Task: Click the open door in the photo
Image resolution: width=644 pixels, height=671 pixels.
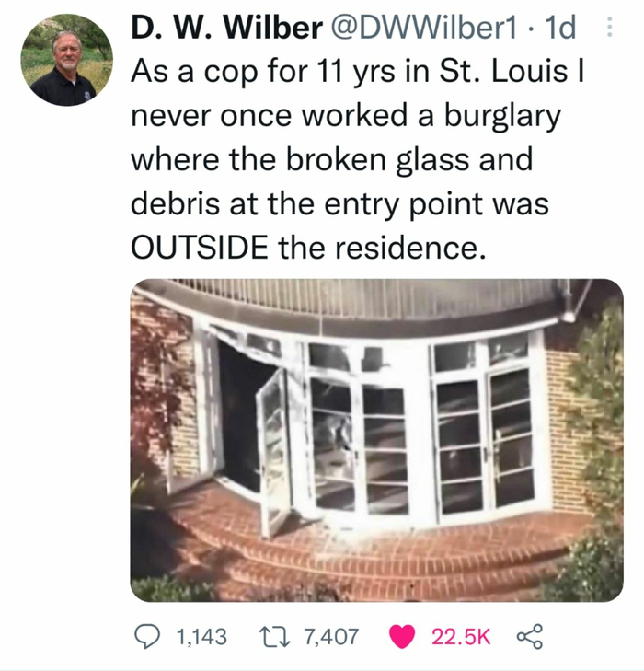Action: click(273, 454)
